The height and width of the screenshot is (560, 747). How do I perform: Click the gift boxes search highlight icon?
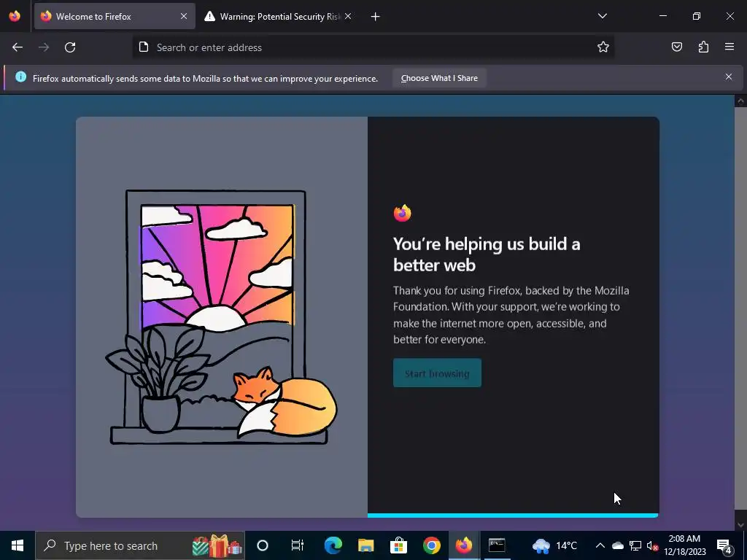tap(217, 545)
